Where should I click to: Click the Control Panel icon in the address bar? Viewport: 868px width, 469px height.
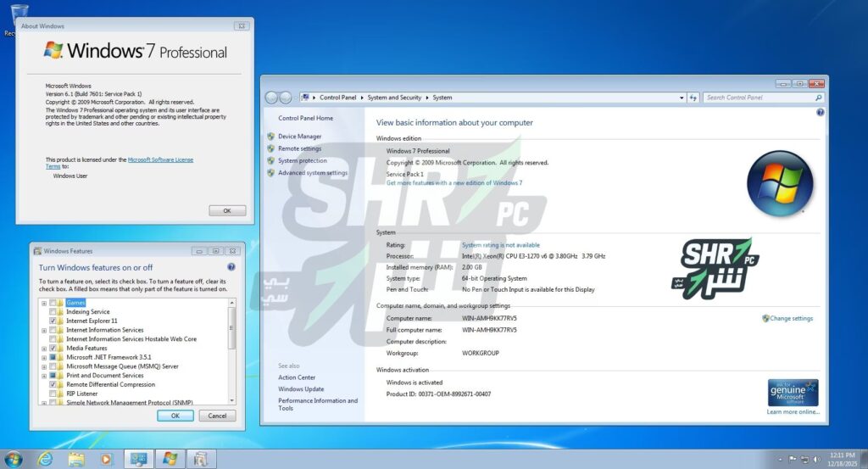(x=305, y=98)
